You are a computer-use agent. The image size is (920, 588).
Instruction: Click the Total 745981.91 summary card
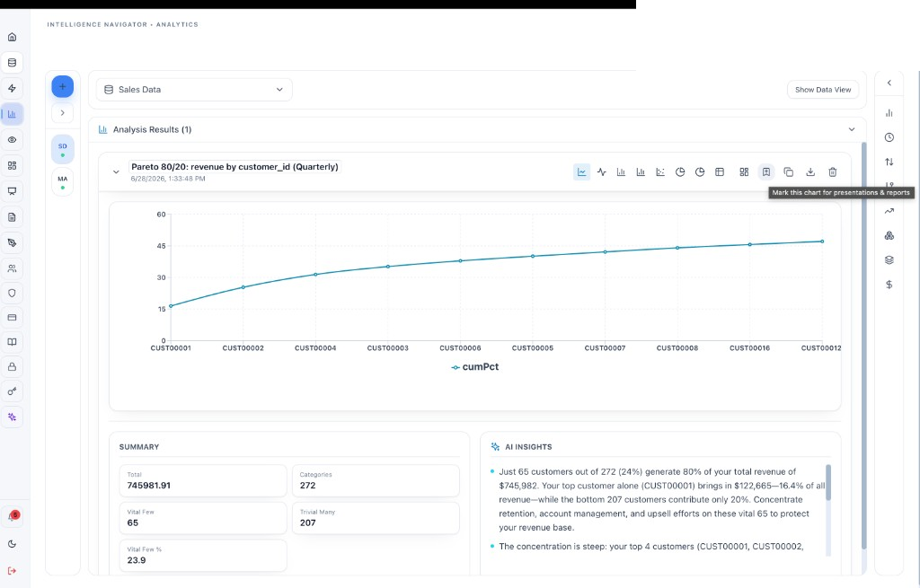pos(203,480)
